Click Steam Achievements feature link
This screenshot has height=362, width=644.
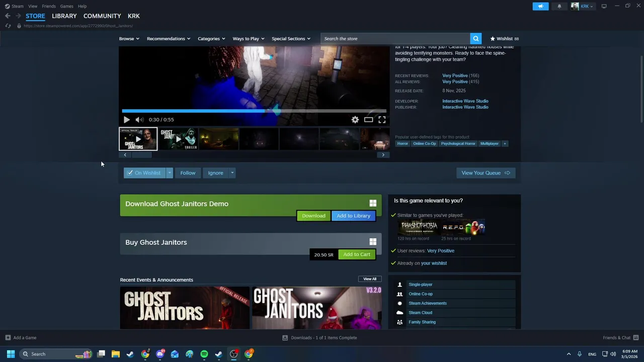pyautogui.click(x=428, y=303)
